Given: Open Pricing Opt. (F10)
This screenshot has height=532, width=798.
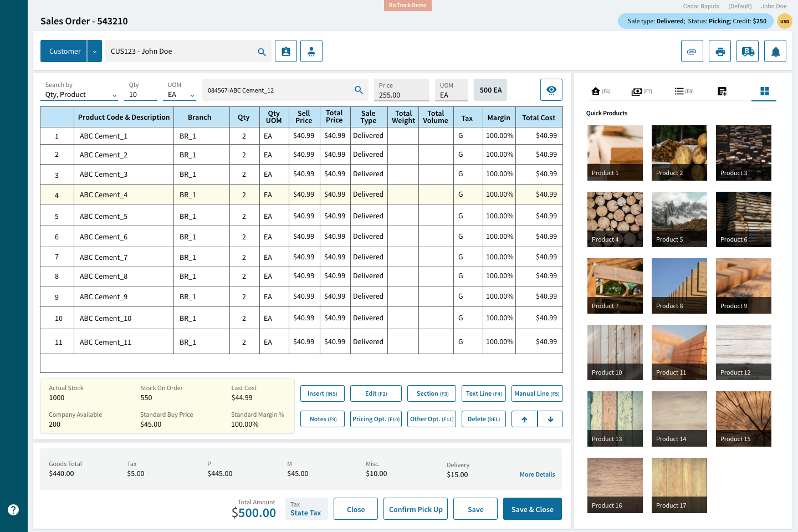Looking at the screenshot, I should coord(376,419).
